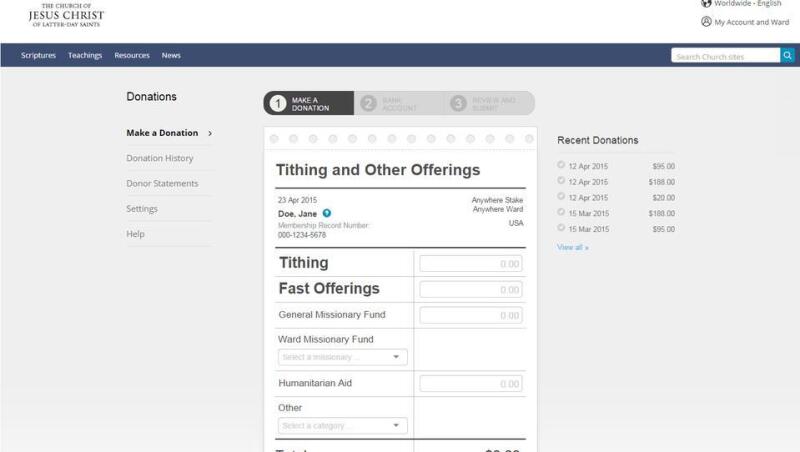800x452 pixels.
Task: Click the Search Church sites box
Action: pos(725,56)
